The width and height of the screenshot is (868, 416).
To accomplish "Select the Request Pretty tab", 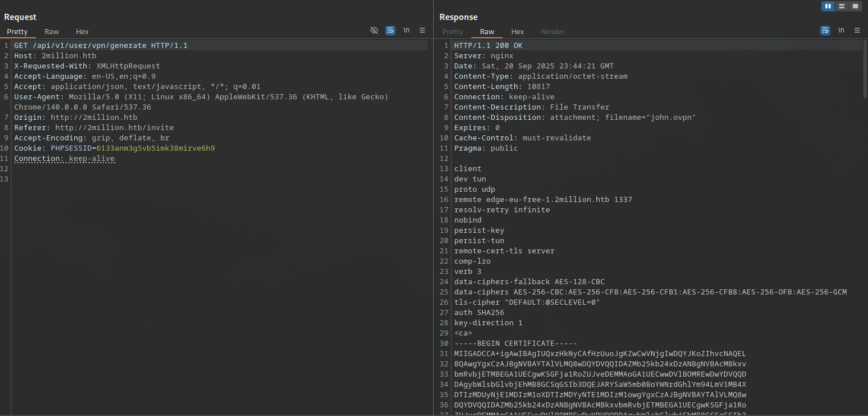I will point(17,32).
